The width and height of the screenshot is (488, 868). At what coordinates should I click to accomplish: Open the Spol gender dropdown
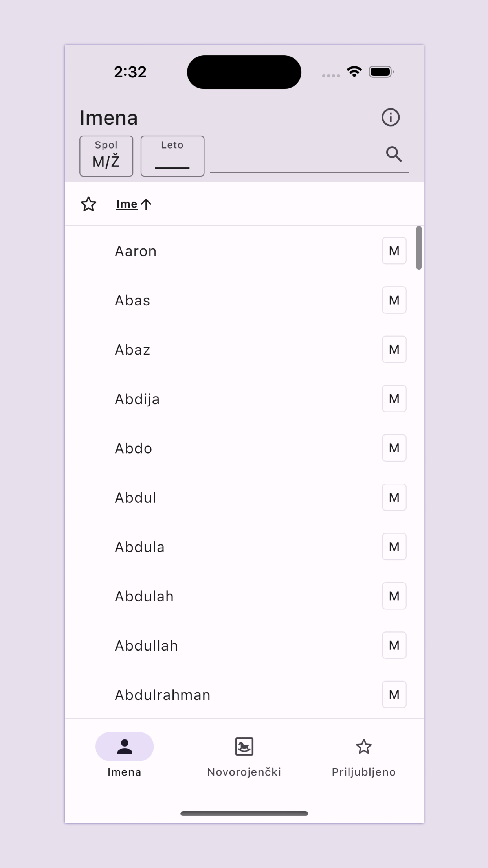[x=106, y=156]
